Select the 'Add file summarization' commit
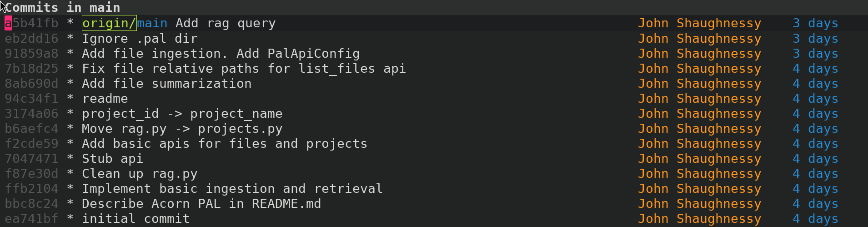Image resolution: width=868 pixels, height=227 pixels. pyautogui.click(x=434, y=84)
